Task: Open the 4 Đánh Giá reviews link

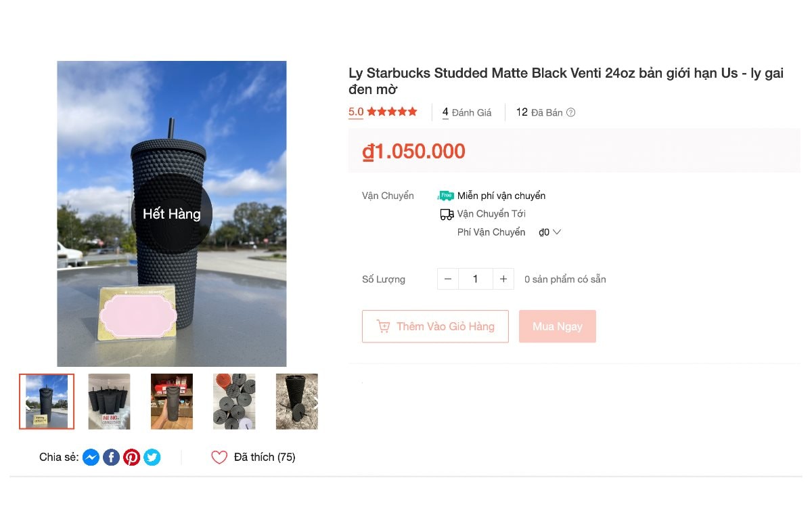Action: point(467,112)
